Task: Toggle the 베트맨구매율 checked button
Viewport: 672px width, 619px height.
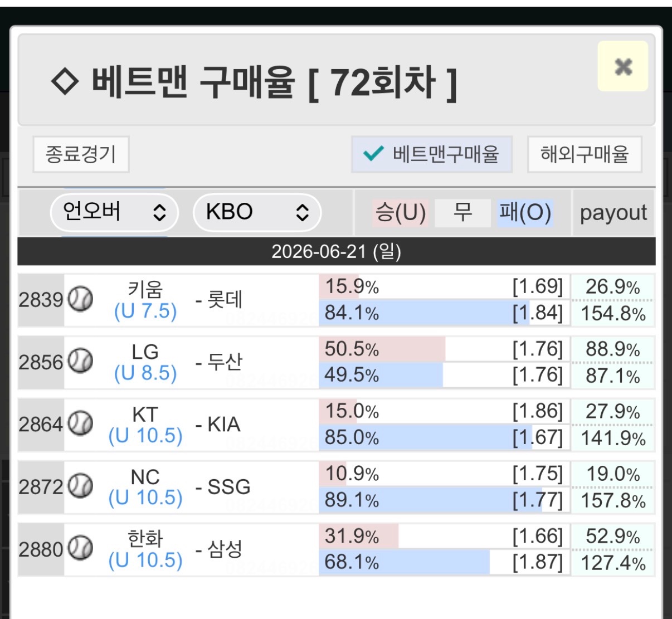Action: tap(432, 154)
